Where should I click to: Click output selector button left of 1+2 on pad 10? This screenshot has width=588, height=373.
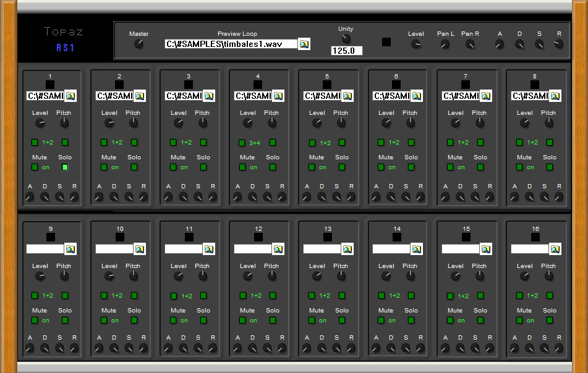[104, 295]
